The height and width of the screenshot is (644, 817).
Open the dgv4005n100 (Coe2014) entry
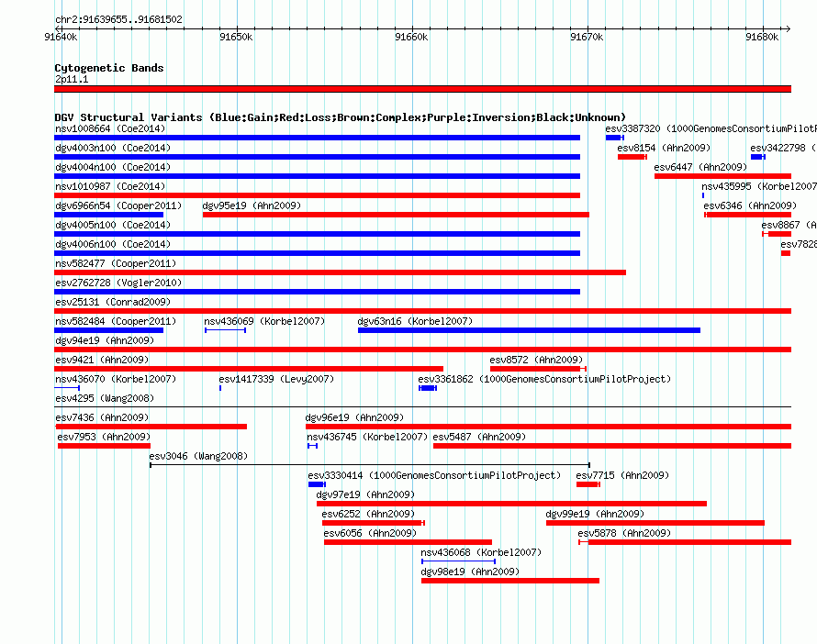317,234
